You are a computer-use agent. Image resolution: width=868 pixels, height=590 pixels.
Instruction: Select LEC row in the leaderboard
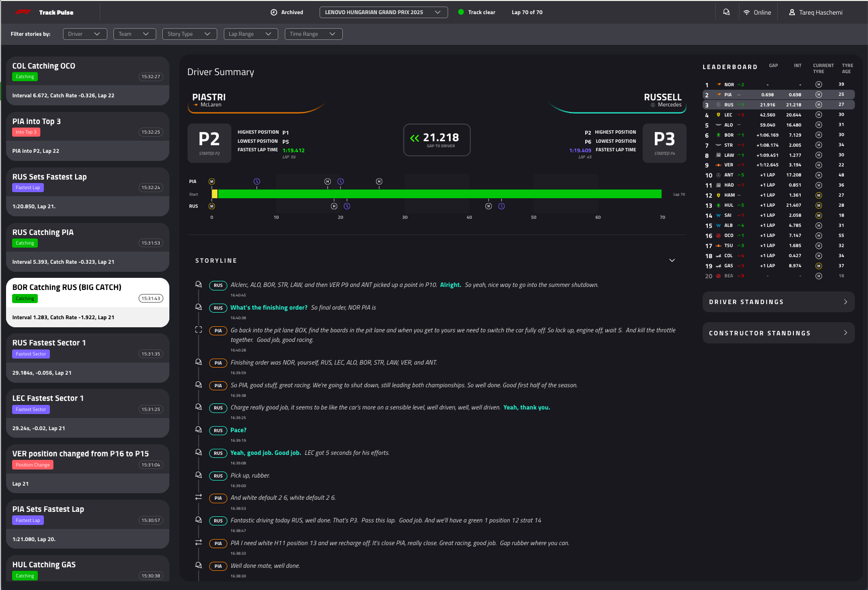click(x=778, y=115)
